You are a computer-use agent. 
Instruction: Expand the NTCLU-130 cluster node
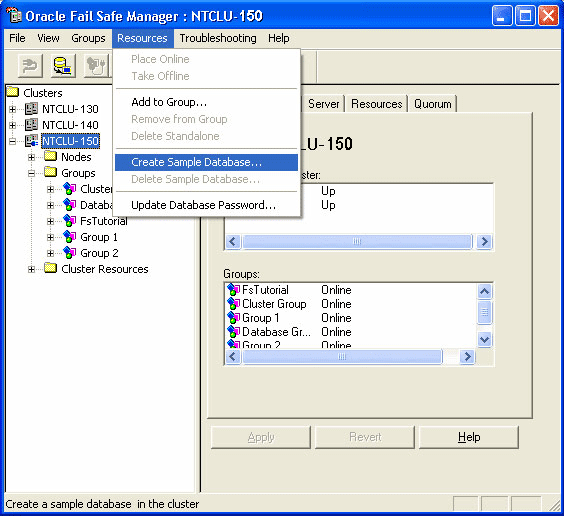13,109
